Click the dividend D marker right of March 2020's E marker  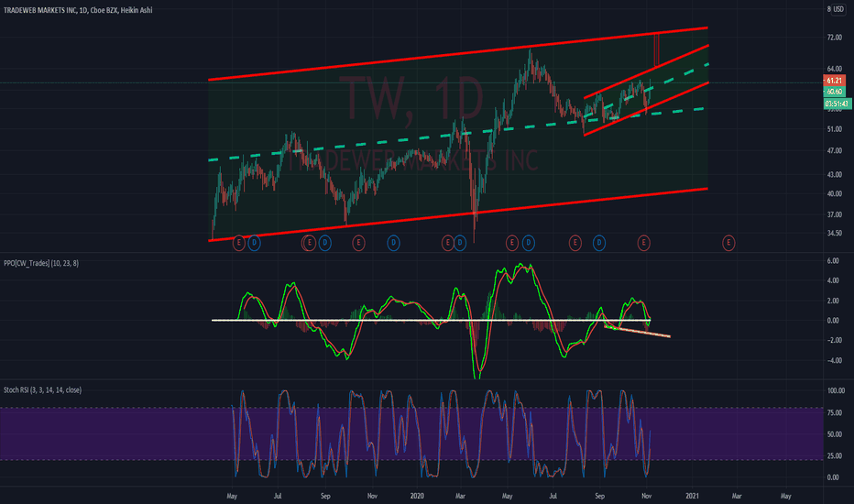point(460,243)
